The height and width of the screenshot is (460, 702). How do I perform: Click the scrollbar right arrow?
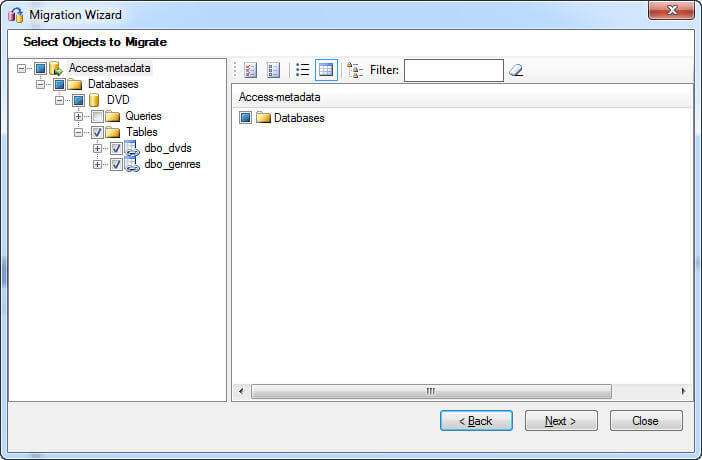[683, 391]
